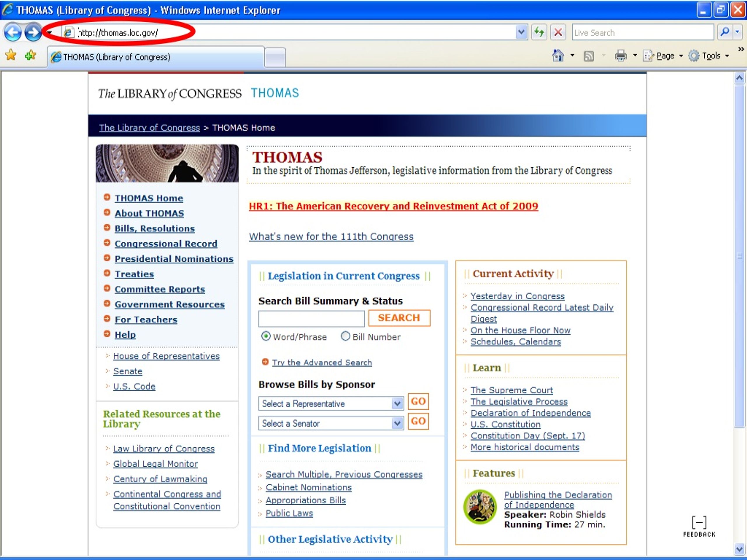Viewport: 747px width, 560px height.
Task: Open Help sidebar menu item
Action: [125, 335]
